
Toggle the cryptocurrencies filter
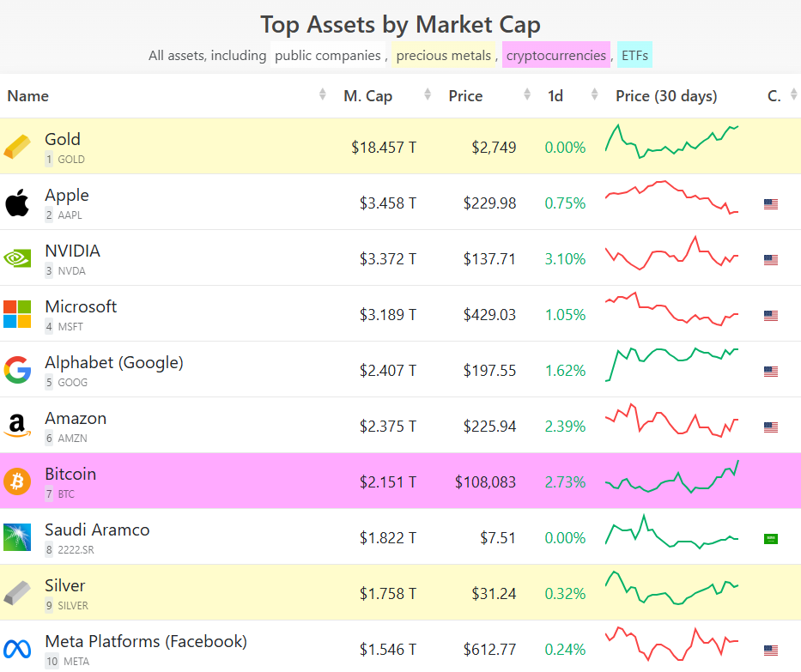click(x=555, y=55)
